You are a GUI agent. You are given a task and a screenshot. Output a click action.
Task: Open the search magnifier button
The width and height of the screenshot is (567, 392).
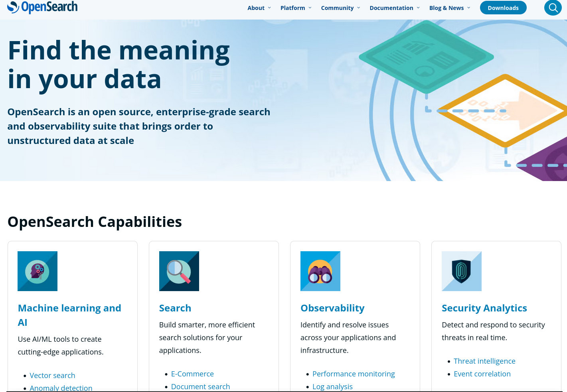point(553,8)
